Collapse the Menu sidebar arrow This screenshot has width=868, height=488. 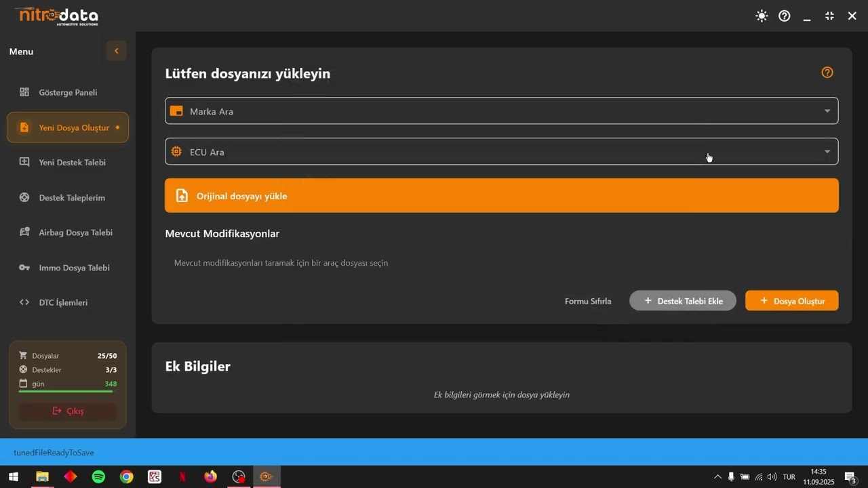point(116,51)
